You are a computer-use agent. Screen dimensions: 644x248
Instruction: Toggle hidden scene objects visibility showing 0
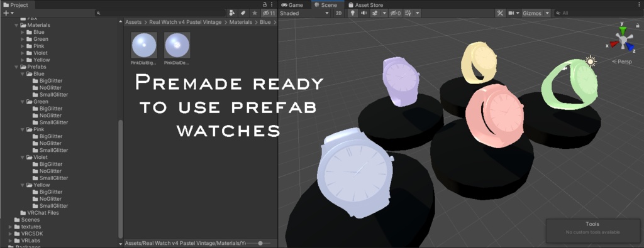(396, 13)
